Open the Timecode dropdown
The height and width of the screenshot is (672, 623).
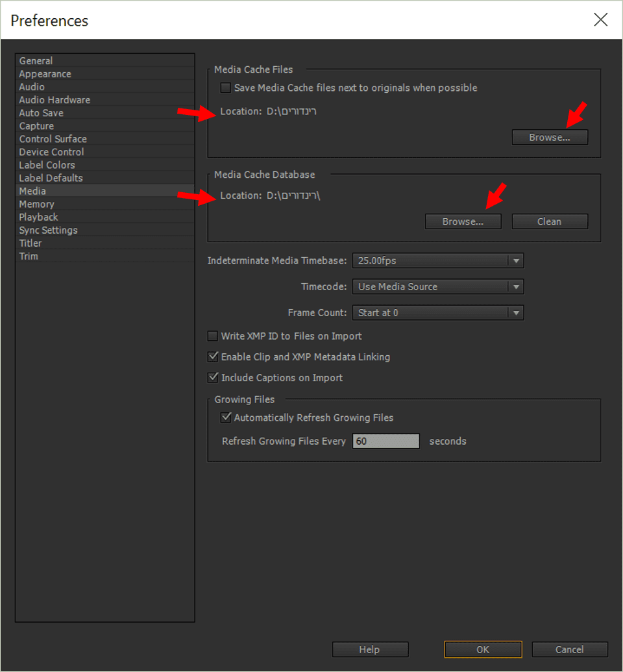(x=438, y=287)
